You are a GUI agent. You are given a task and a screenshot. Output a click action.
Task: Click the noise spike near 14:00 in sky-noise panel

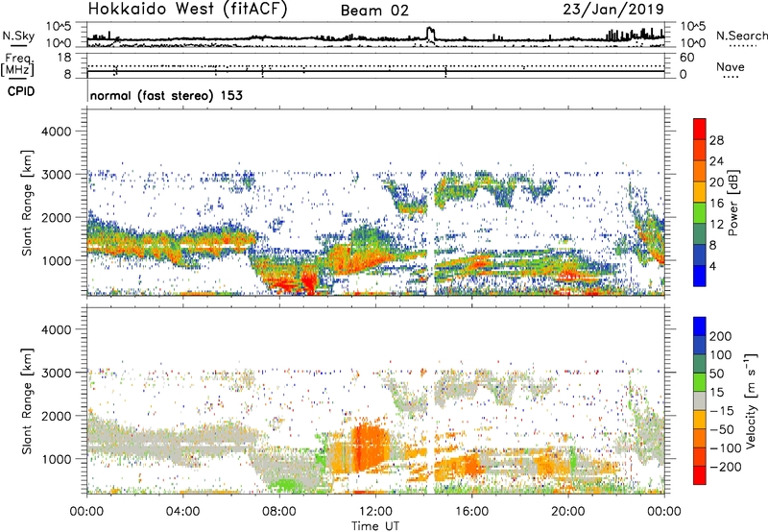coord(430,35)
